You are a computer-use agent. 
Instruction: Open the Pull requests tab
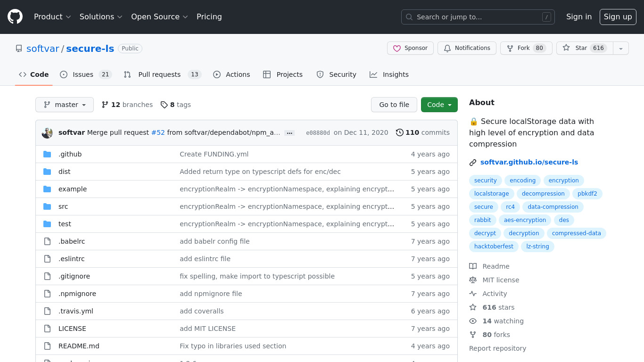pyautogui.click(x=163, y=74)
